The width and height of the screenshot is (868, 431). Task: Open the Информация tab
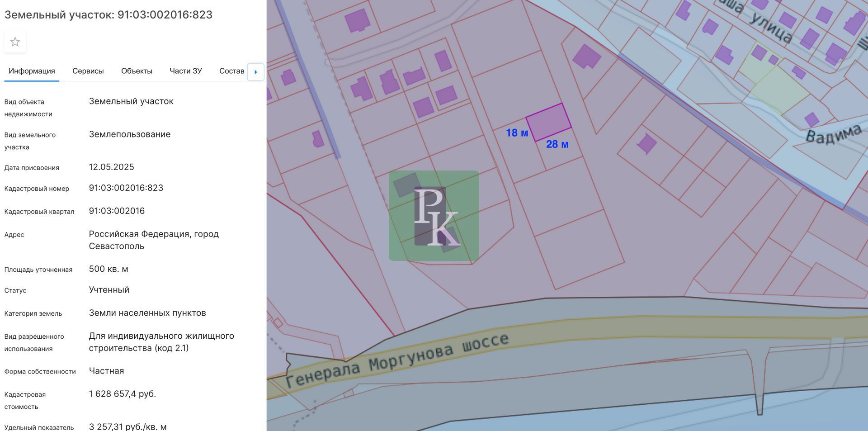pyautogui.click(x=32, y=71)
